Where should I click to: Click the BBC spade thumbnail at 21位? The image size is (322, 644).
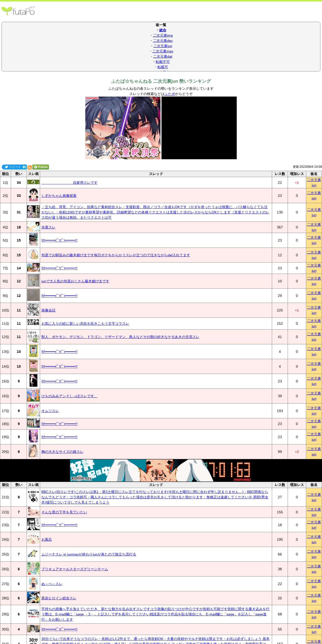33,497
